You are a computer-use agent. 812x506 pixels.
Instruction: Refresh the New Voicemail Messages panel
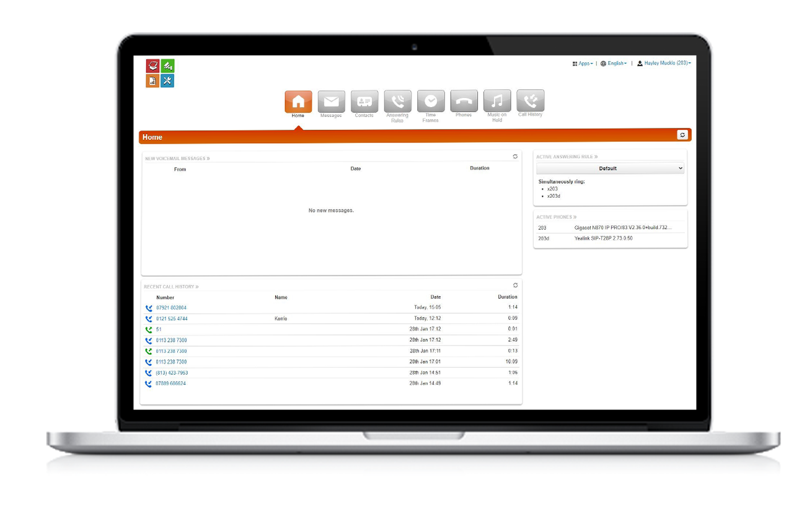coord(515,157)
